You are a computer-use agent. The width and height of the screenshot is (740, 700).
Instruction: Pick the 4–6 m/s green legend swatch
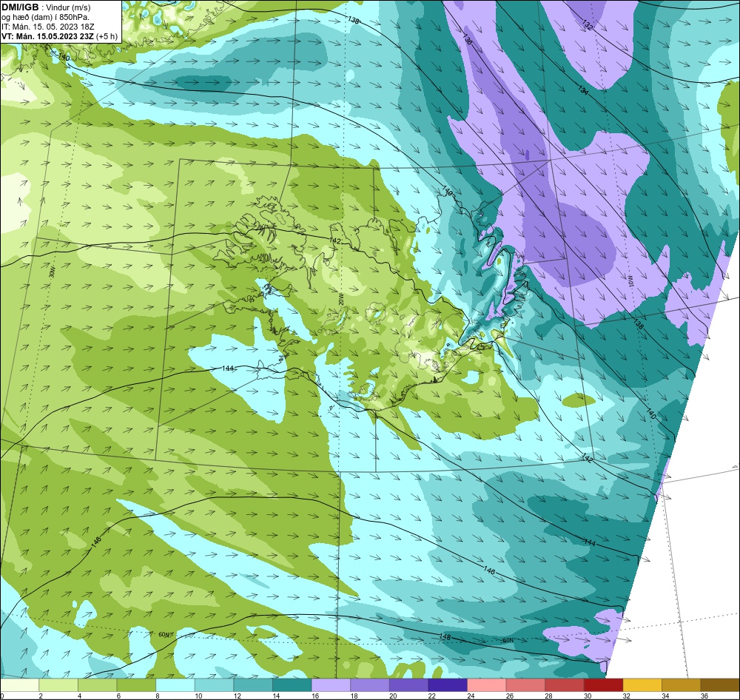point(97,684)
